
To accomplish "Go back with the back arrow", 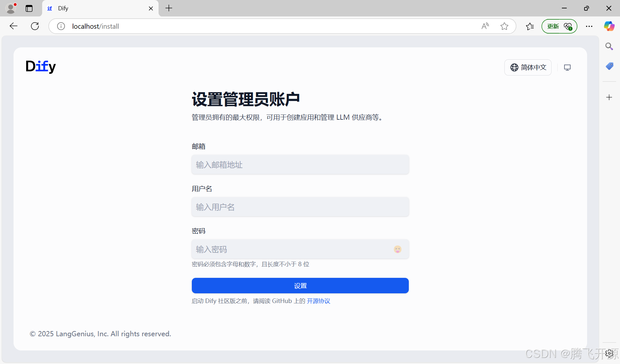I will [14, 26].
